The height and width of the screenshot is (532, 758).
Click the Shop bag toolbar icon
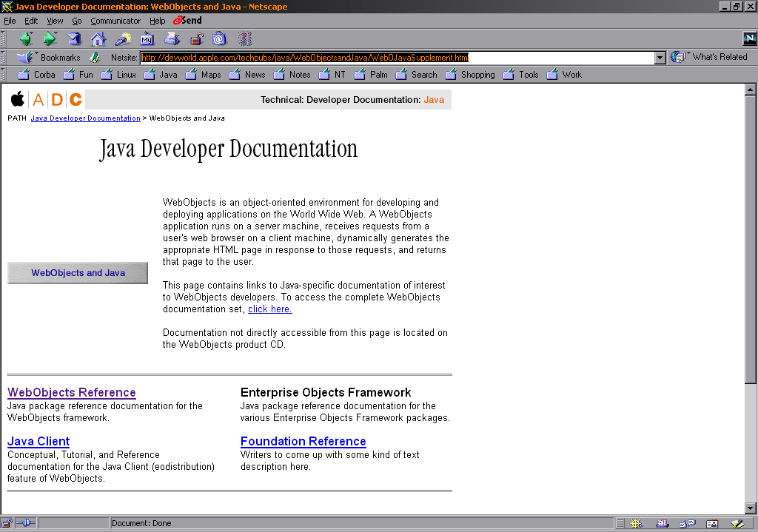(x=219, y=39)
